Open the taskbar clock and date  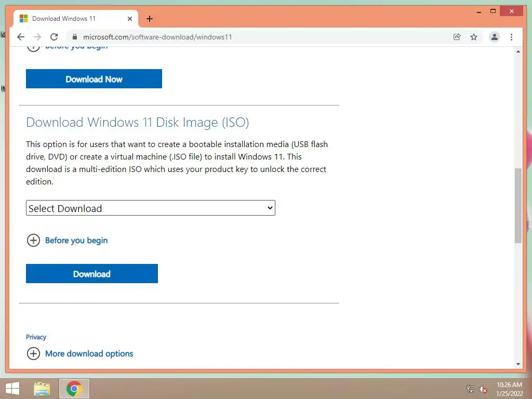click(509, 389)
